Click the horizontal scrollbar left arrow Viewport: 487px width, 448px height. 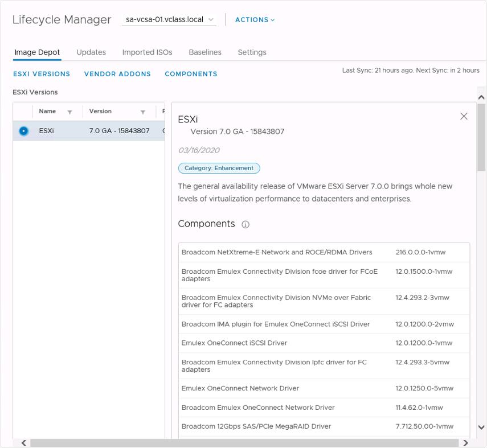23,443
